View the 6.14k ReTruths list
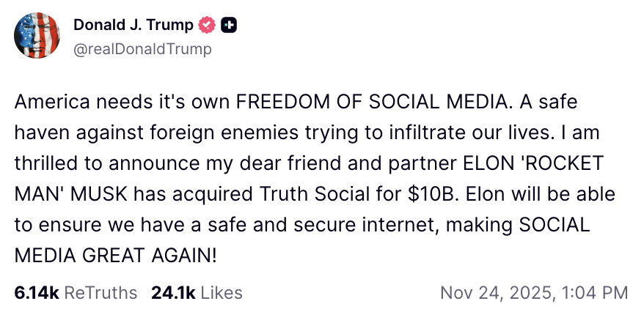This screenshot has height=312, width=644. [x=37, y=293]
